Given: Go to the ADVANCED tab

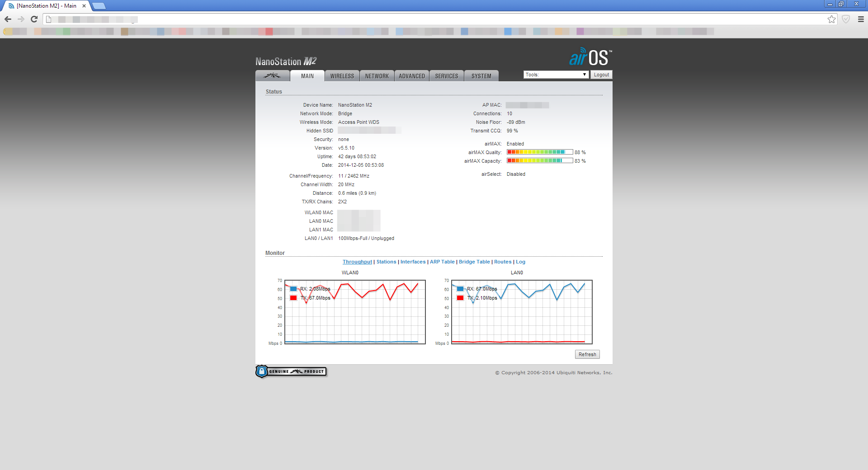Looking at the screenshot, I should [412, 76].
